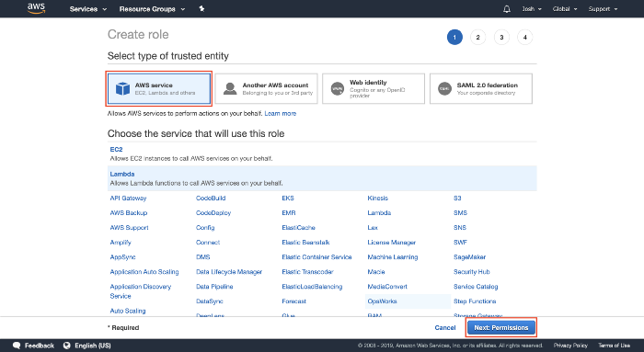Select Elastic Container Service
This screenshot has height=352, width=644.
pos(316,257)
